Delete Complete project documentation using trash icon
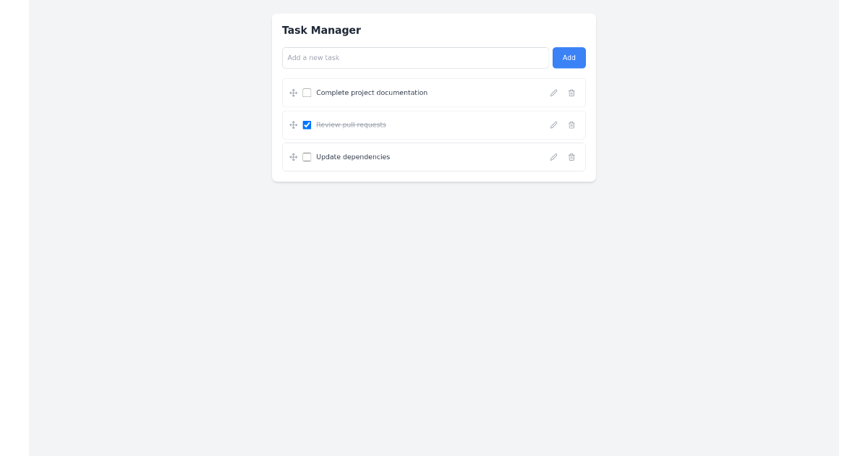 571,93
